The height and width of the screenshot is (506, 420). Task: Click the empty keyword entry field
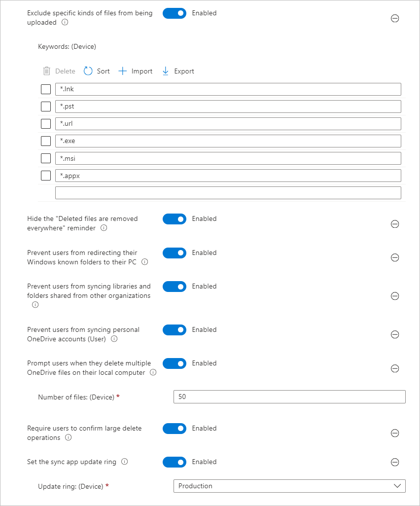pyautogui.click(x=228, y=193)
